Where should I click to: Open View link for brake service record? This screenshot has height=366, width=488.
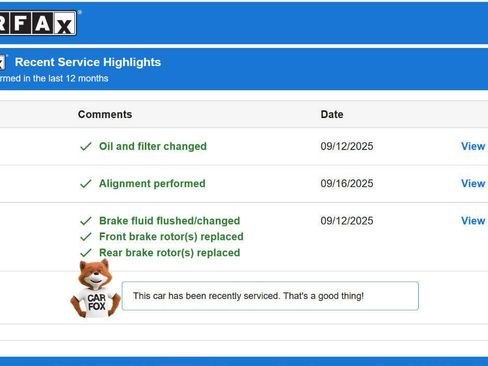coord(473,221)
